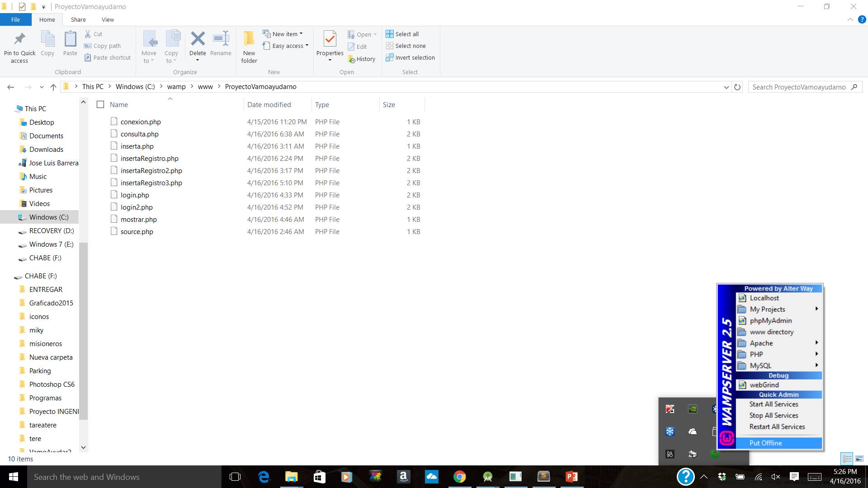Expand the address bar history dropdown arrow
Viewport: 868px width, 488px height.
coord(726,87)
